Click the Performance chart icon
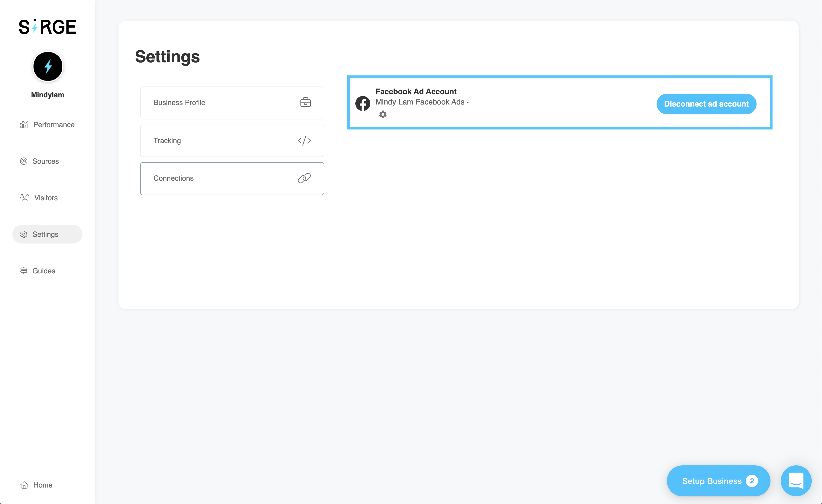The height and width of the screenshot is (504, 822). [24, 125]
